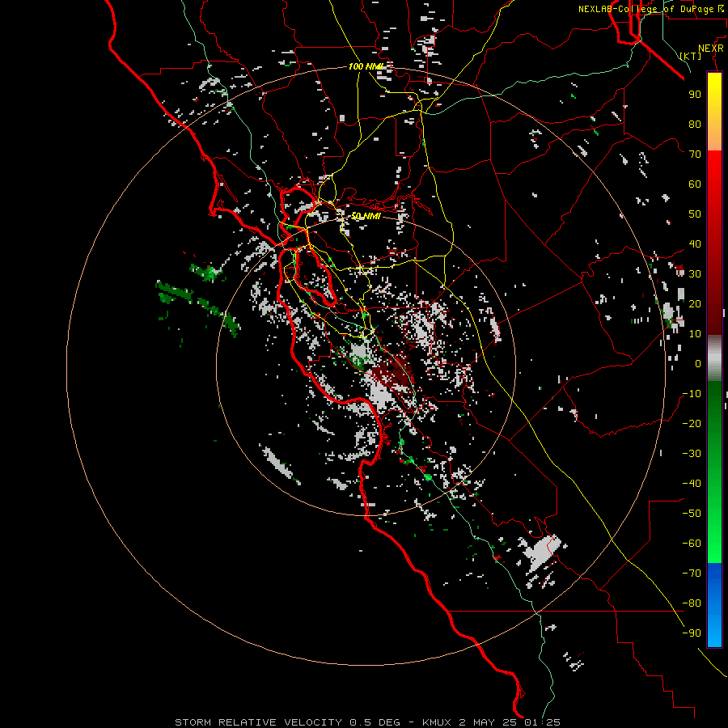Click the 20 value on velocity scale

[x=695, y=303]
